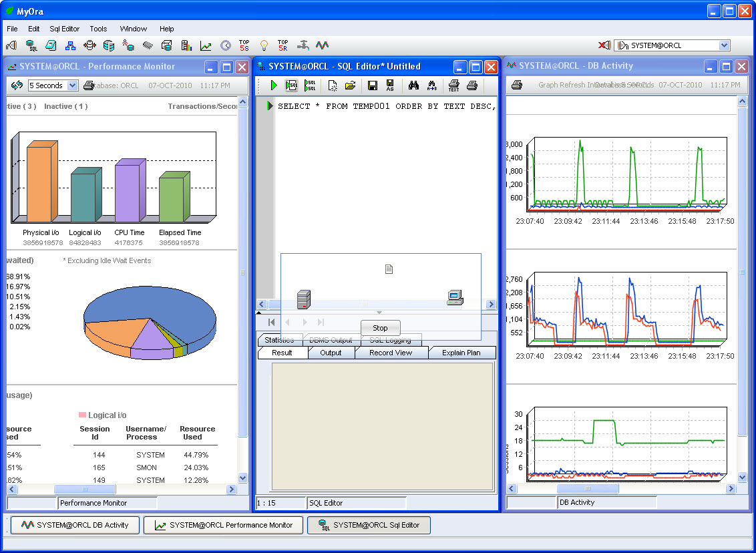The height and width of the screenshot is (553, 756).
Task: Open the 5 Seconds refresh interval dropdown
Action: pyautogui.click(x=72, y=85)
